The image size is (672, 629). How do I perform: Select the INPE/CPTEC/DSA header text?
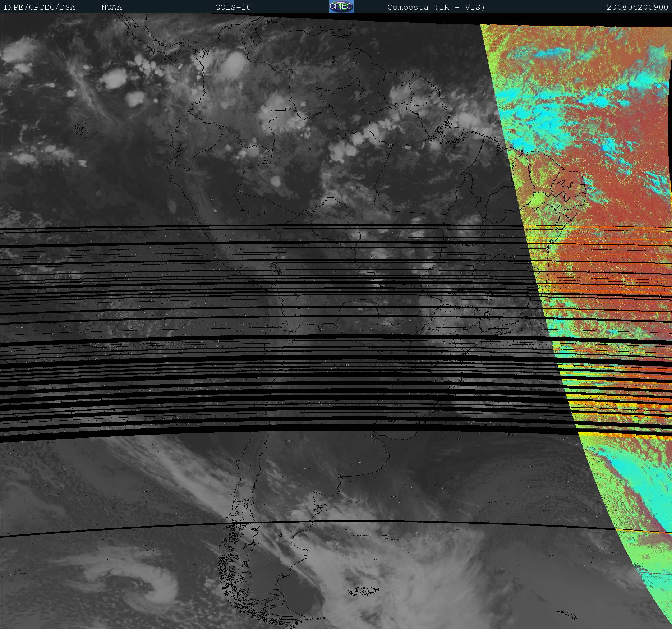(x=39, y=8)
